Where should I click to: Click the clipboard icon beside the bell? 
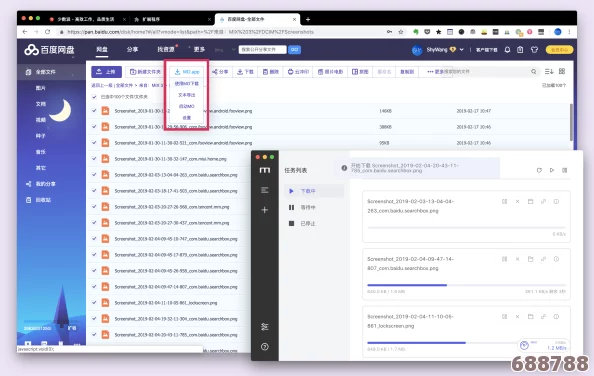coord(520,50)
